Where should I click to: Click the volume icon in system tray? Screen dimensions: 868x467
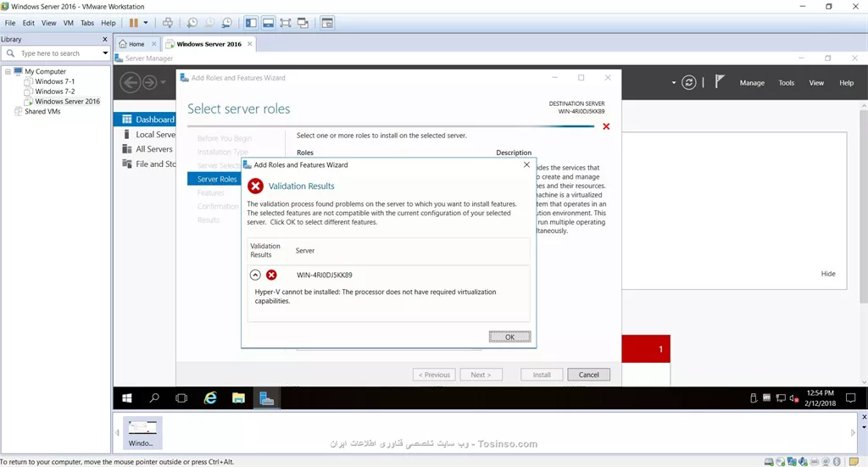click(793, 398)
